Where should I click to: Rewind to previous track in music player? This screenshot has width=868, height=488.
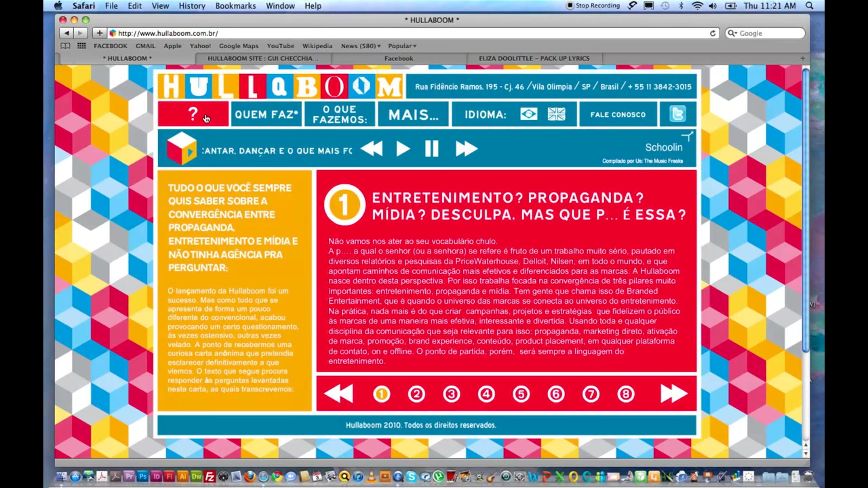pos(372,149)
